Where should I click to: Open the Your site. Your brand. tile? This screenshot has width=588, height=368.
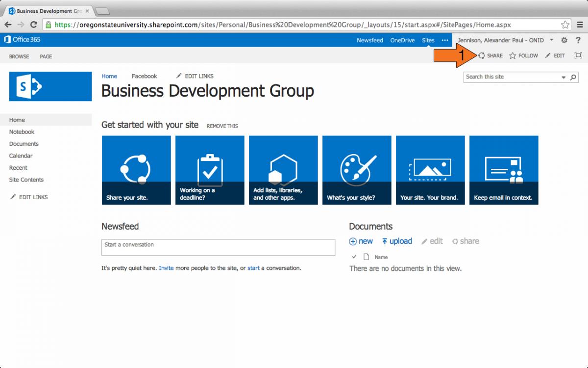tap(430, 170)
